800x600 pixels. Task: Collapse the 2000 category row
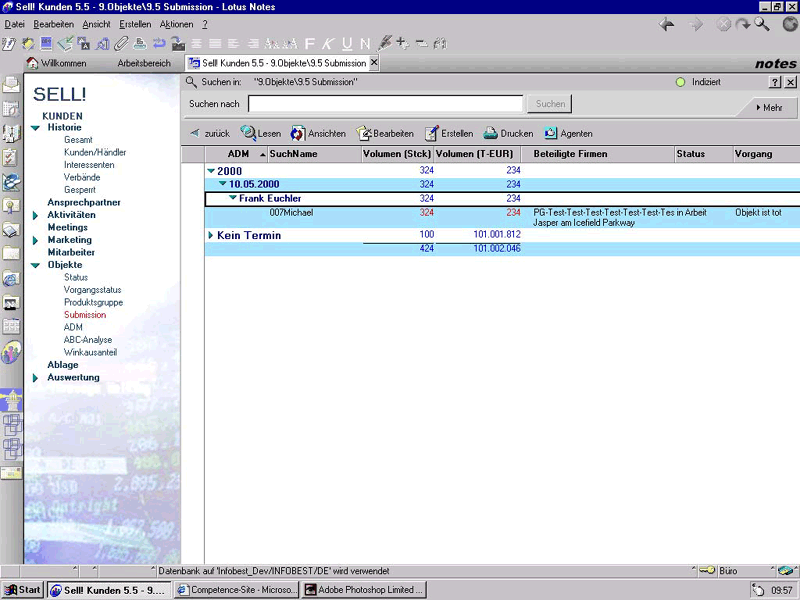(x=211, y=172)
